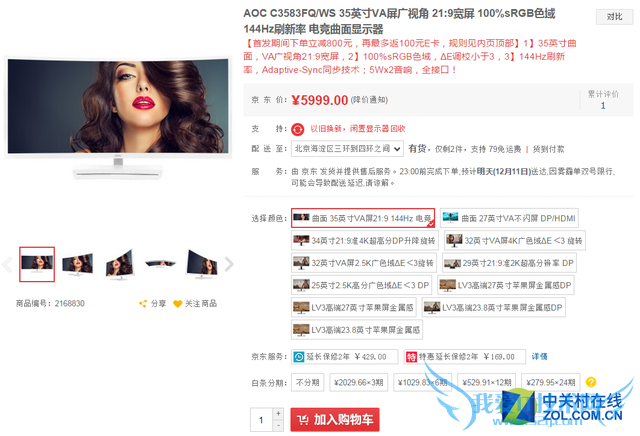Click the quantity input field
Image resolution: width=640 pixels, height=436 pixels.
[261, 420]
